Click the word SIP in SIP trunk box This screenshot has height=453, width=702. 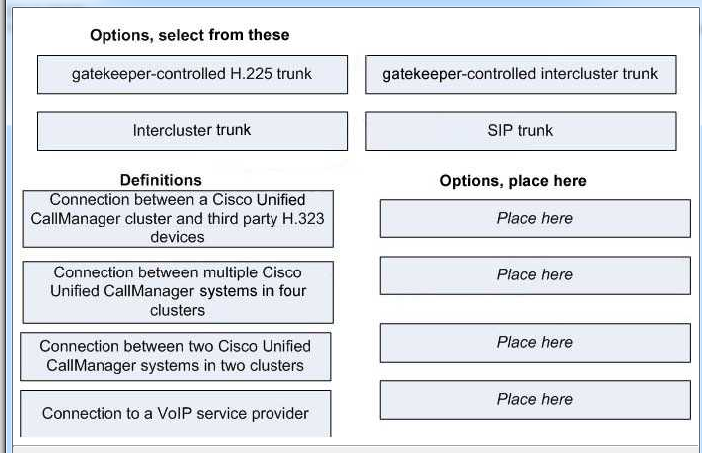[499, 130]
